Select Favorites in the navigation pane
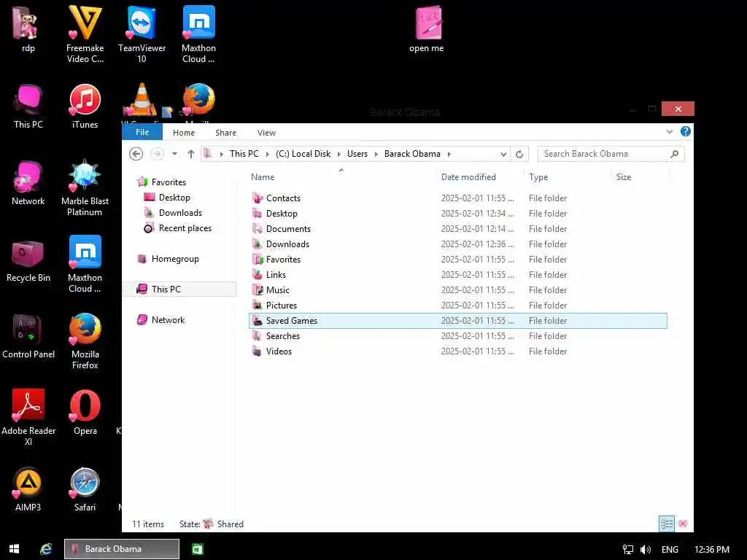Viewport: 747px width, 560px height. tap(161, 182)
